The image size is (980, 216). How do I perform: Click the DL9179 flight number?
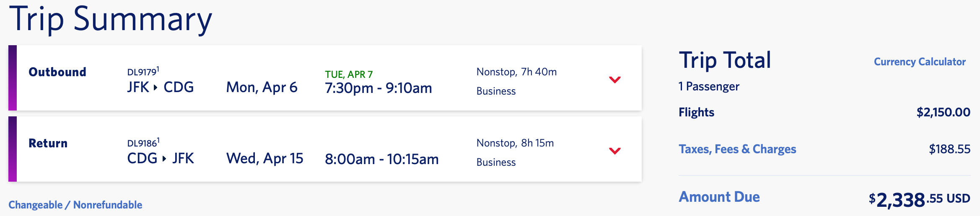click(142, 72)
